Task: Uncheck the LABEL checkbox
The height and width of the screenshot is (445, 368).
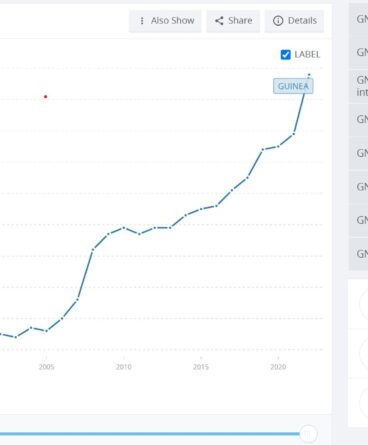Action: click(x=286, y=55)
